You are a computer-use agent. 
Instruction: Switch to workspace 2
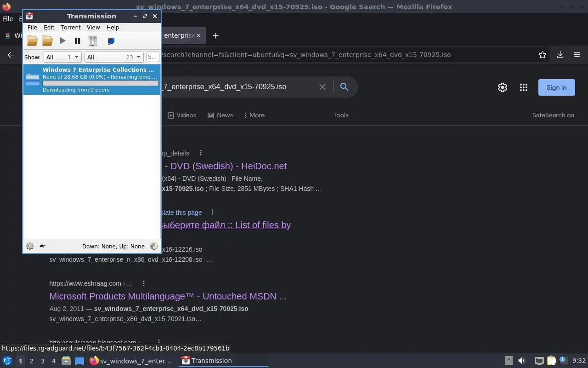(x=31, y=361)
